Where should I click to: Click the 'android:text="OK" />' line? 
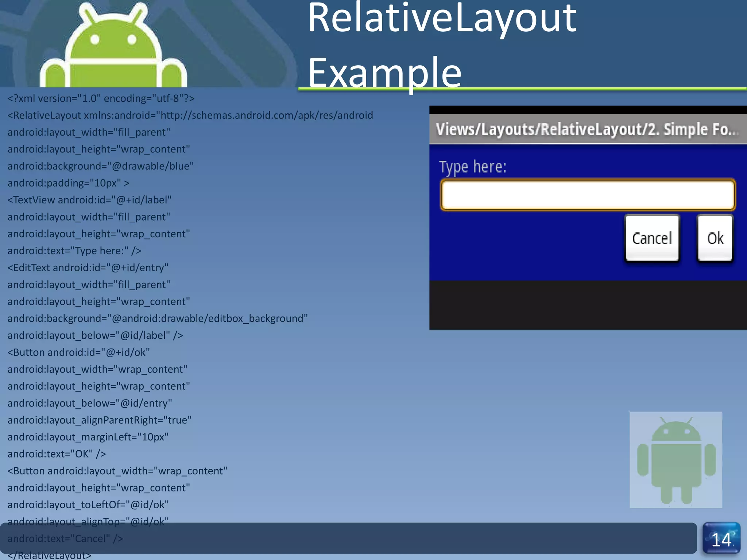57,454
